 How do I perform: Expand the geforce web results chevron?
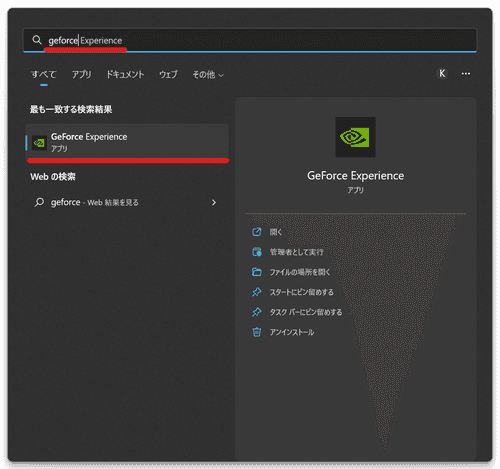click(x=214, y=203)
